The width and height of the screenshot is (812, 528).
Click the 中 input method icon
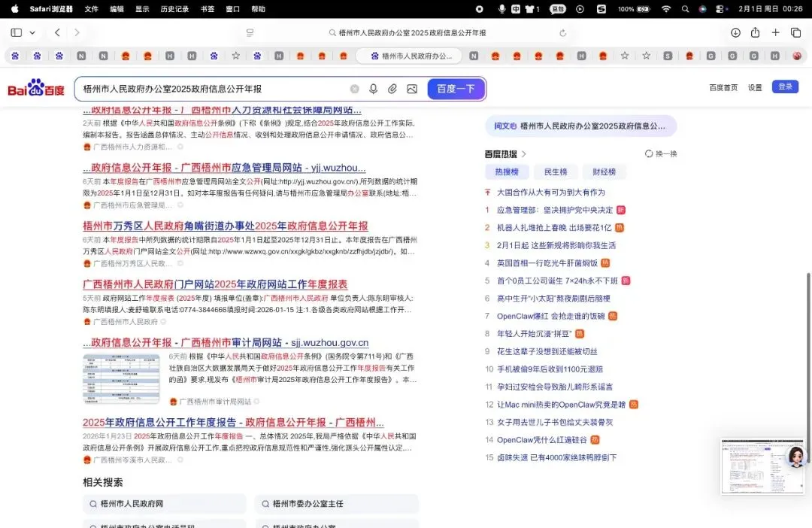tap(516, 9)
